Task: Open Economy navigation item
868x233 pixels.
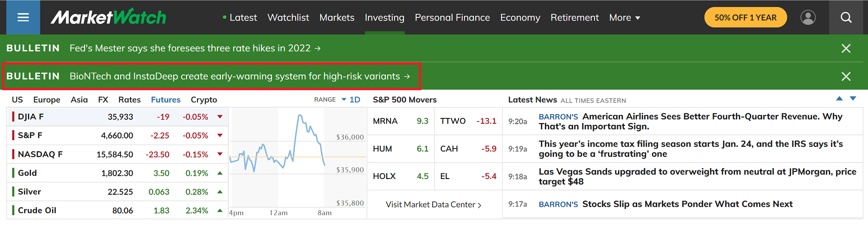Action: (x=520, y=18)
